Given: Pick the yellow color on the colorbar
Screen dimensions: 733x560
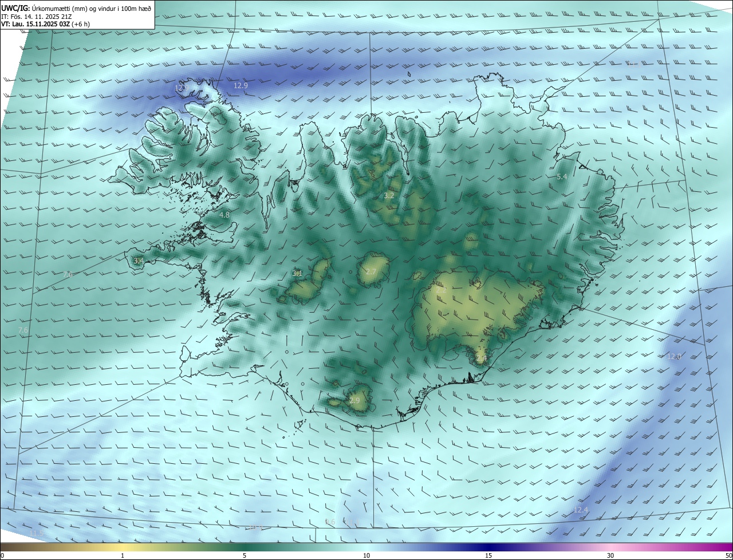Looking at the screenshot, I should coord(123,547).
